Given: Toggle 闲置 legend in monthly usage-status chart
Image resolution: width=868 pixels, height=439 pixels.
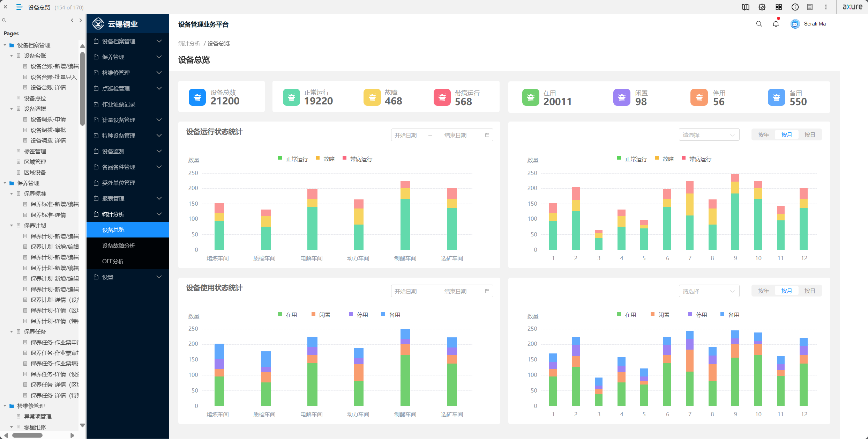Looking at the screenshot, I should [x=660, y=315].
